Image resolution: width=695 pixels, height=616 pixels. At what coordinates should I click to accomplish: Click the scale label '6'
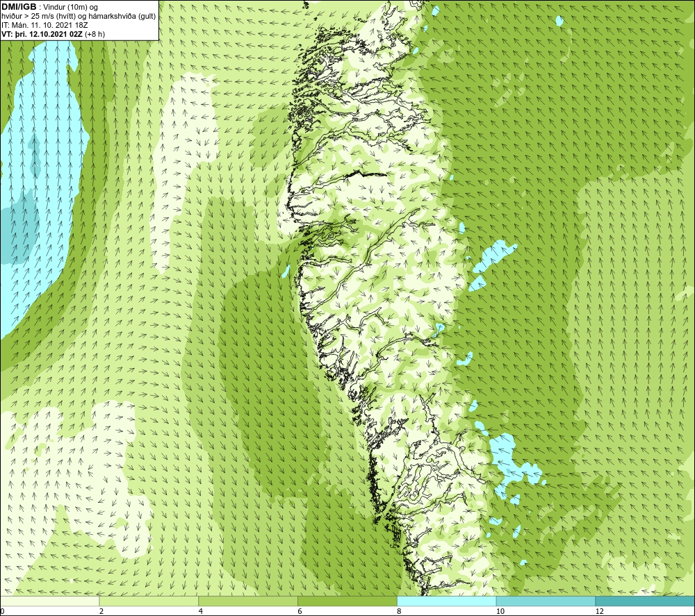click(x=300, y=612)
